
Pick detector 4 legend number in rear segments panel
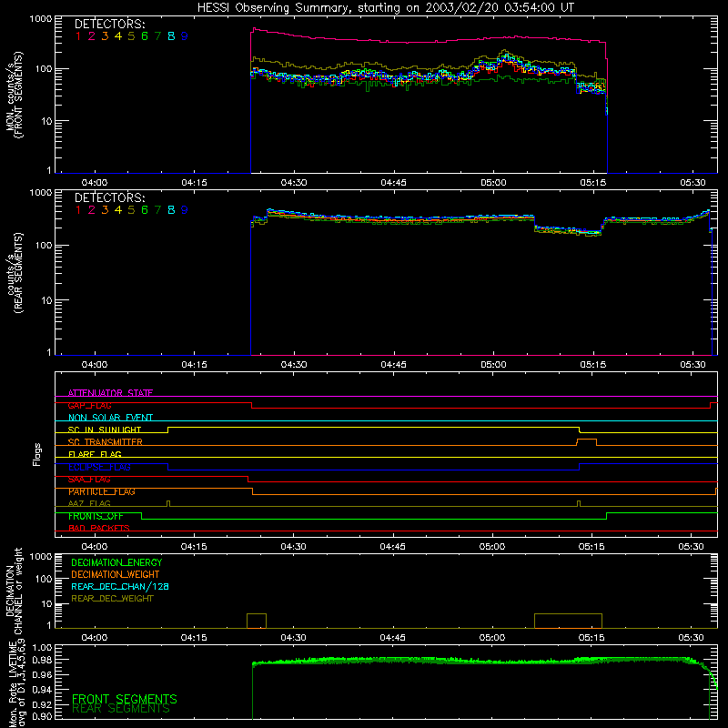pyautogui.click(x=118, y=210)
